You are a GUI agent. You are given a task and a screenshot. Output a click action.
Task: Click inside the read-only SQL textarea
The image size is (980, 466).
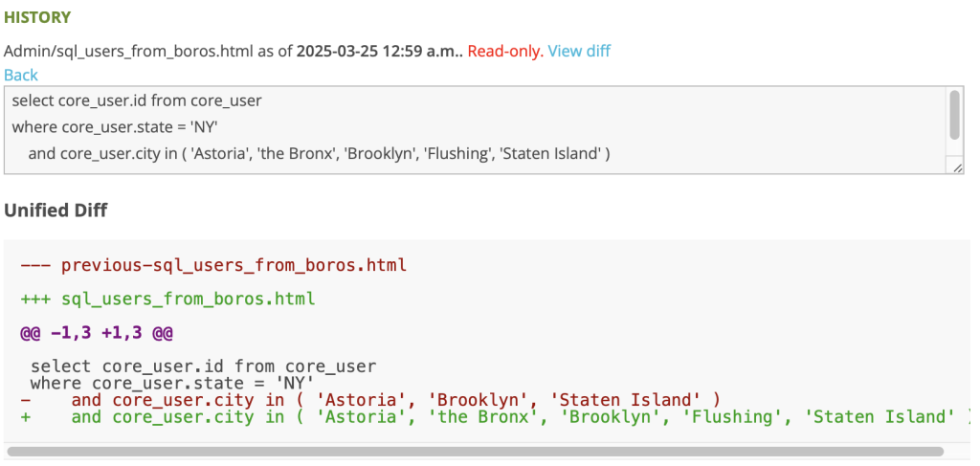point(483,130)
